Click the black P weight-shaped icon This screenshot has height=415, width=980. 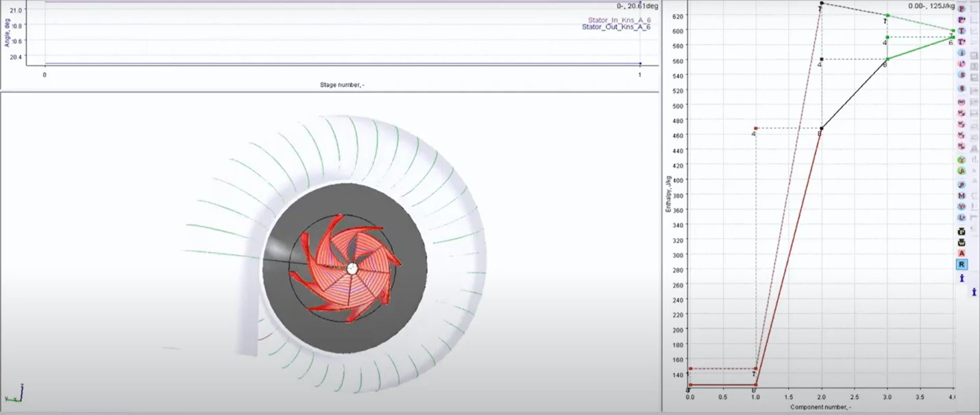coord(961,230)
